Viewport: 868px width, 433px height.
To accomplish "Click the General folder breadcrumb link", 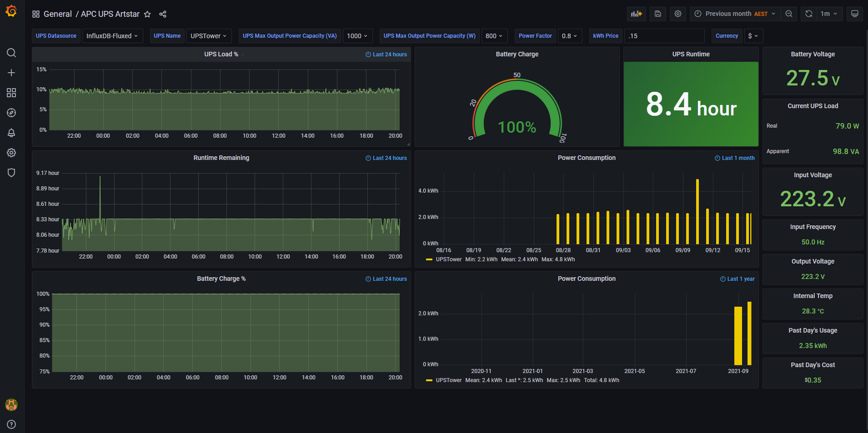I will (57, 14).
